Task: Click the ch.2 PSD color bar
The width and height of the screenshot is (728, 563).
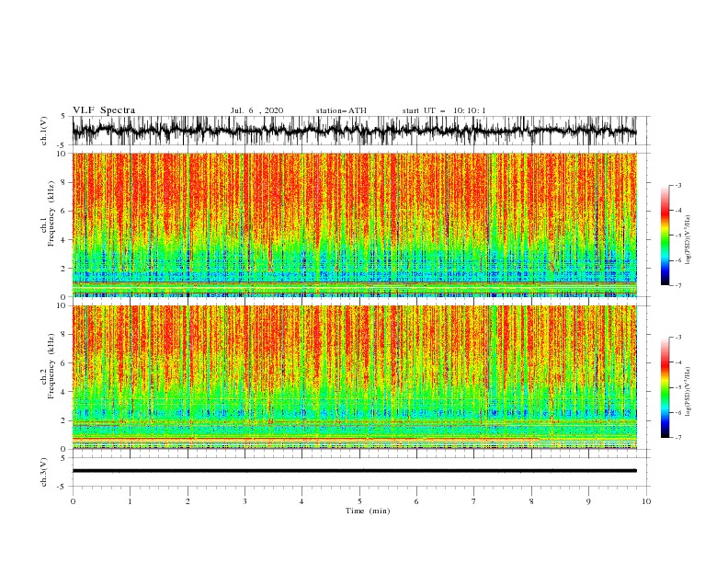Action: click(x=665, y=387)
